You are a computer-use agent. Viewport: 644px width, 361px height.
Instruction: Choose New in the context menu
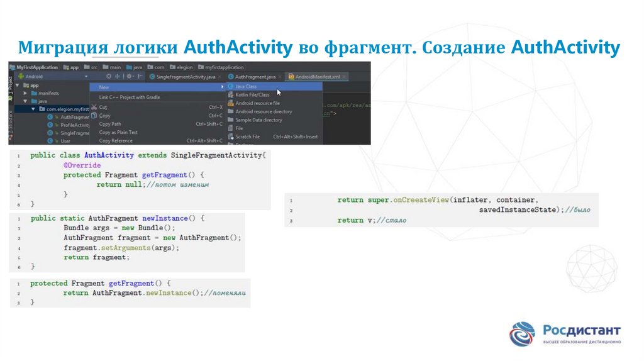coord(158,87)
